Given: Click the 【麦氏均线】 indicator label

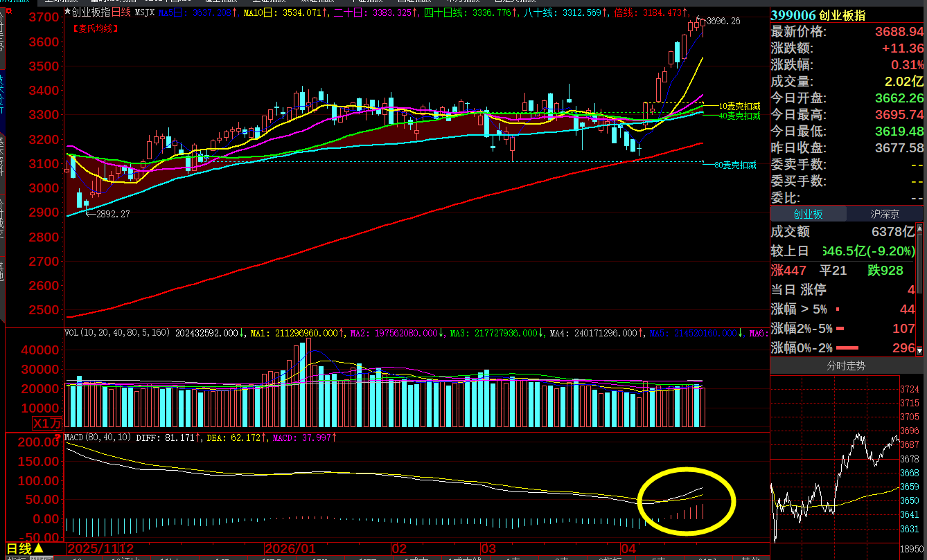Looking at the screenshot, I should click(x=95, y=28).
